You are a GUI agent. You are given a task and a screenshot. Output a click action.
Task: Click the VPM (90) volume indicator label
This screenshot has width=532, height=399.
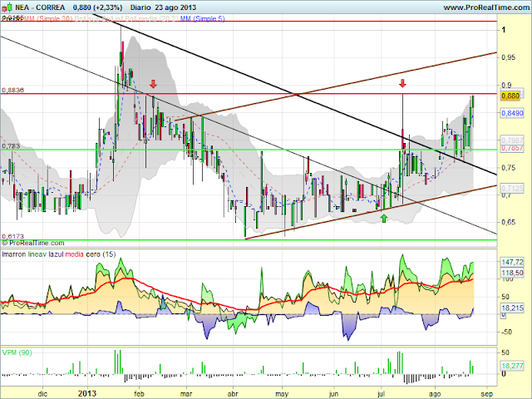point(17,352)
